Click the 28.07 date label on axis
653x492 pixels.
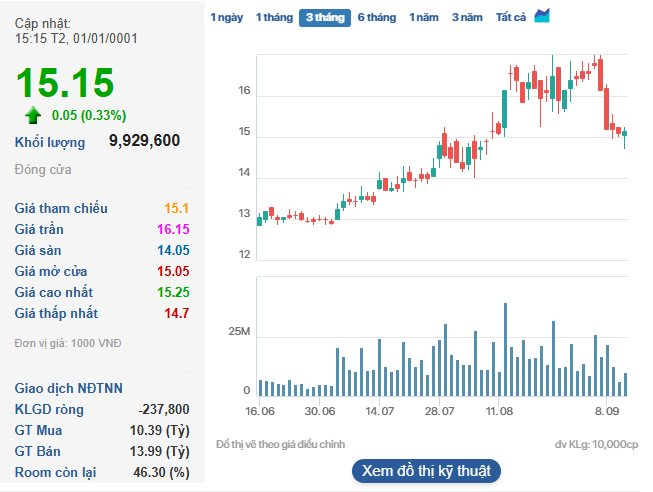point(439,411)
